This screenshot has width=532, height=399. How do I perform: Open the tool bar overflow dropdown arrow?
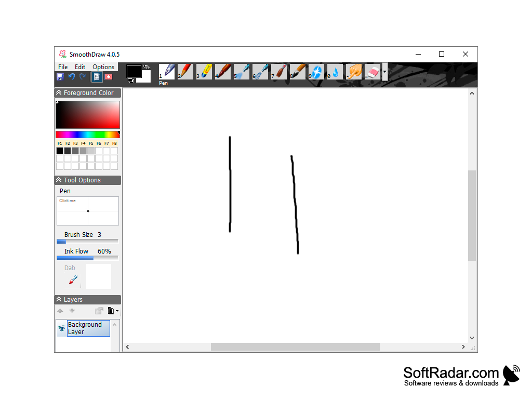point(385,72)
